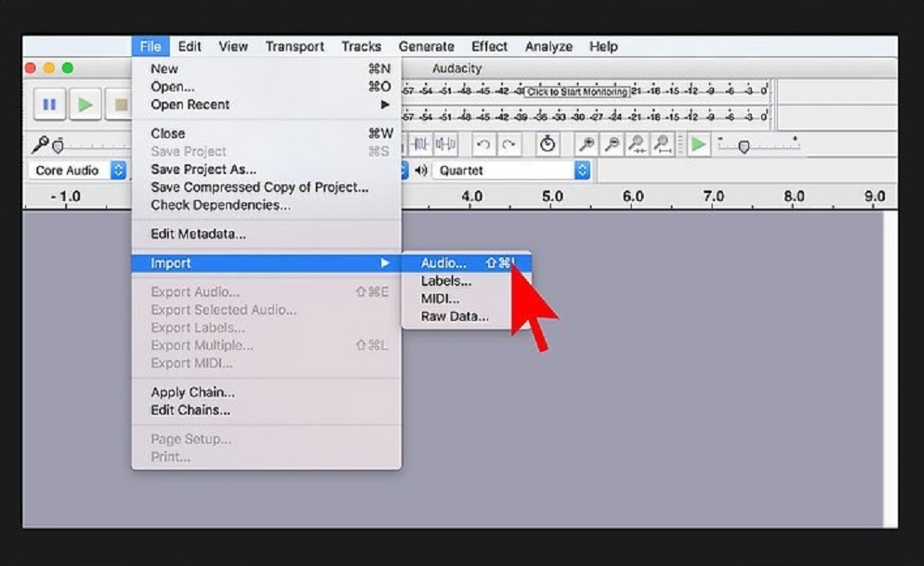Image resolution: width=924 pixels, height=566 pixels.
Task: Choose New from the File menu
Action: click(266, 69)
